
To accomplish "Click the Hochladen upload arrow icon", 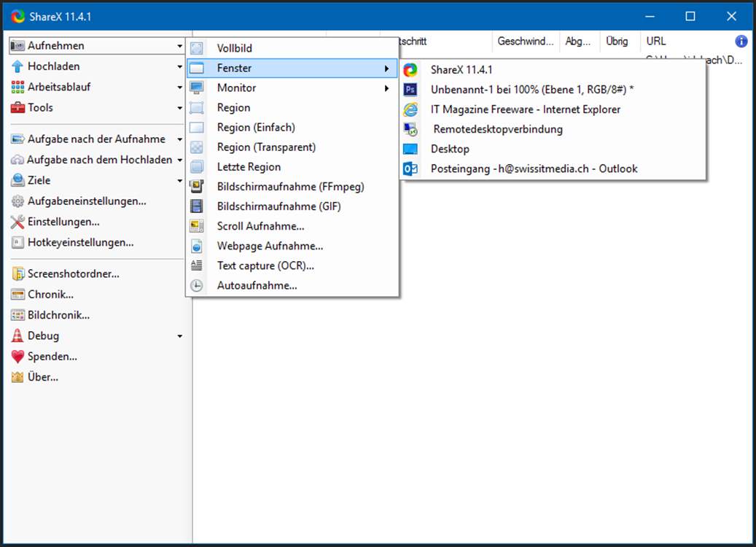I will [17, 66].
